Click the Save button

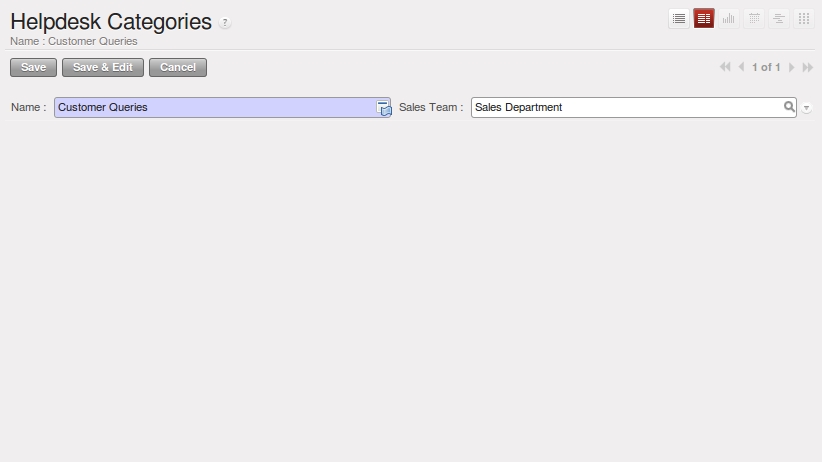pyautogui.click(x=33, y=67)
